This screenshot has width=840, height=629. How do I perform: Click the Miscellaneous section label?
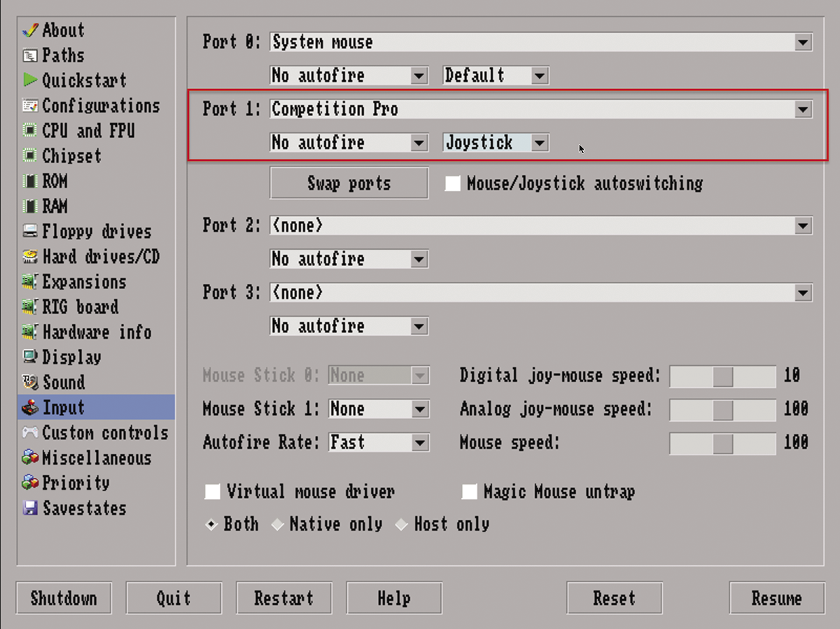pyautogui.click(x=97, y=458)
